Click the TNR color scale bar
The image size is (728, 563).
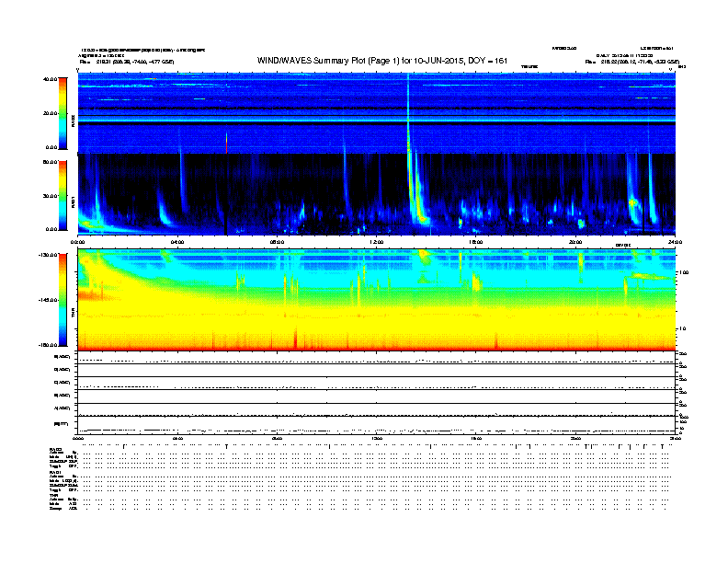pos(63,300)
